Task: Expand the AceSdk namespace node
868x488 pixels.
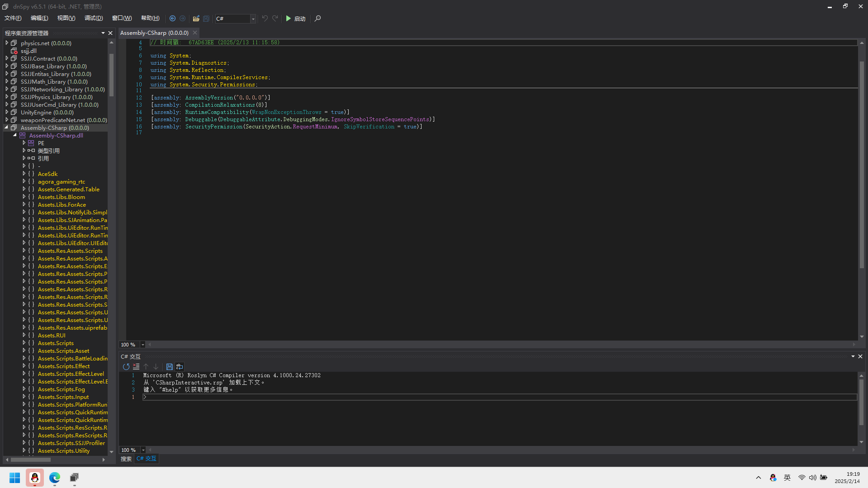Action: [24, 174]
